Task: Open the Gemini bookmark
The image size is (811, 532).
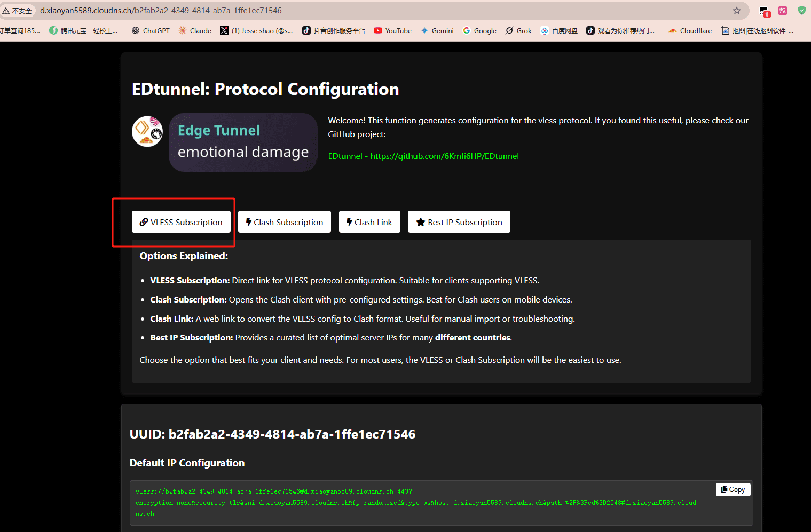Action: click(x=437, y=31)
